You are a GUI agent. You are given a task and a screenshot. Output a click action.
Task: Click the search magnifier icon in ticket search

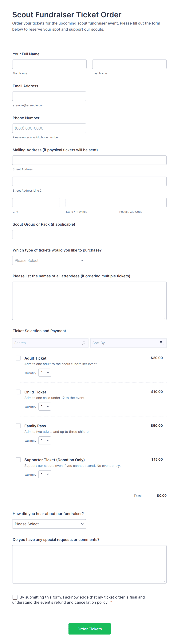[x=84, y=343]
